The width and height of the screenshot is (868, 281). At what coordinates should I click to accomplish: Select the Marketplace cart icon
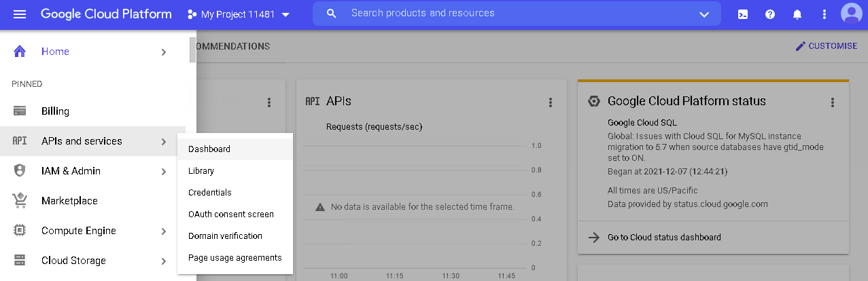tap(20, 201)
